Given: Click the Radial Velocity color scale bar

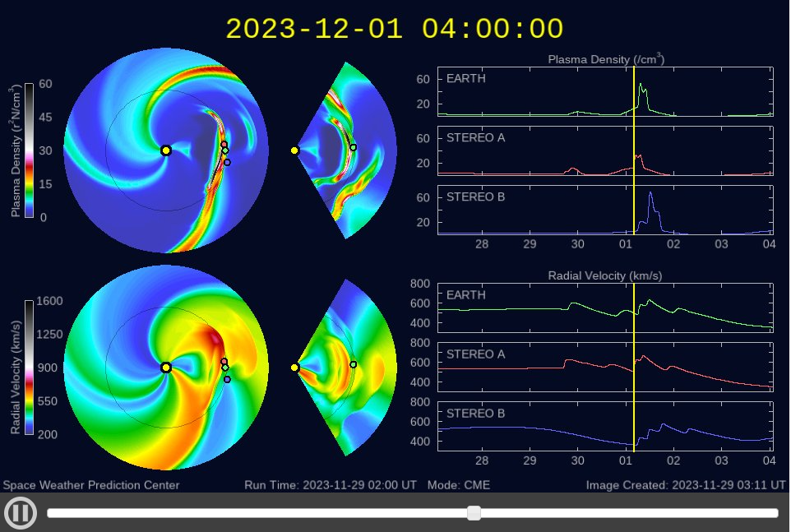Looking at the screenshot, I should 30,368.
